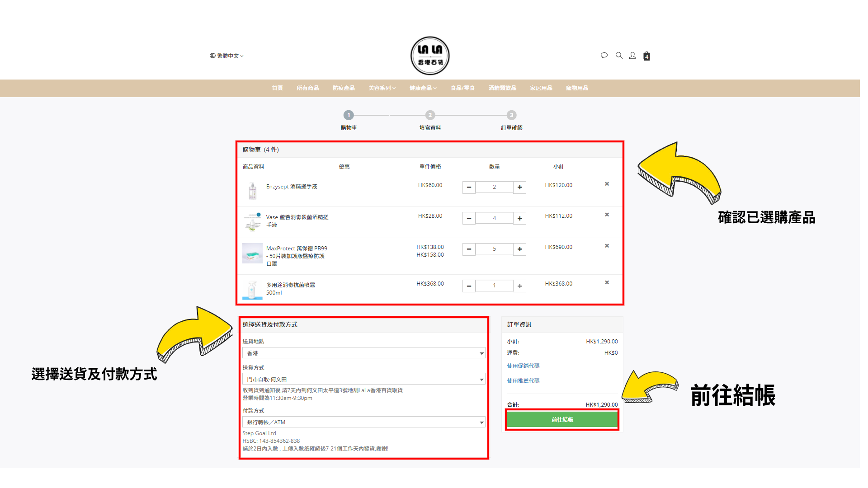Expand the 送貨地點 香港 dropdown
868x488 pixels.
[363, 353]
